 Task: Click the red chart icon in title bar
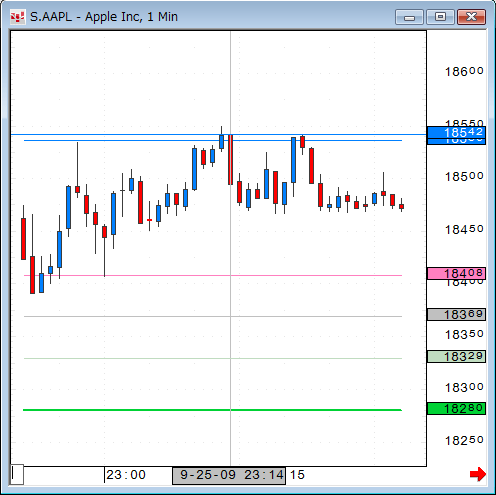pyautogui.click(x=17, y=17)
